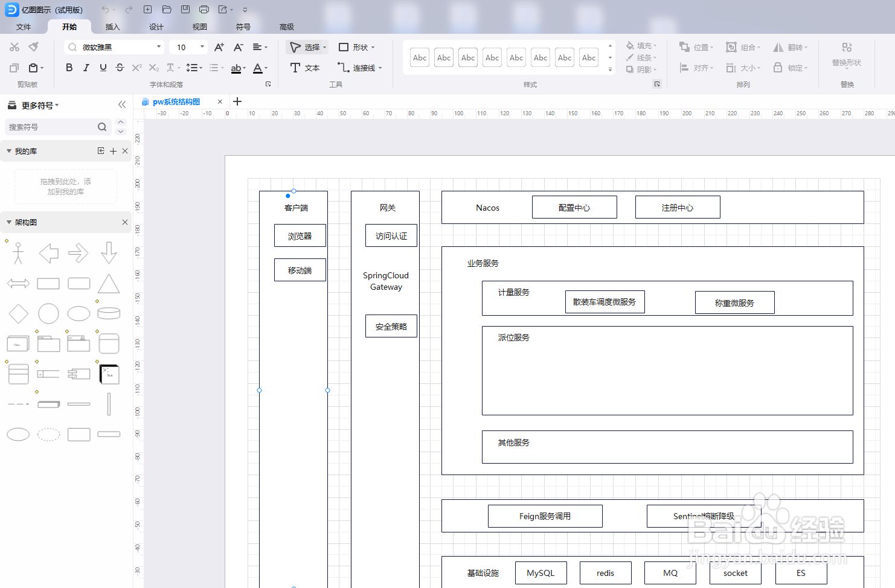This screenshot has height=588, width=895.
Task: Click the Print icon
Action: 204,10
